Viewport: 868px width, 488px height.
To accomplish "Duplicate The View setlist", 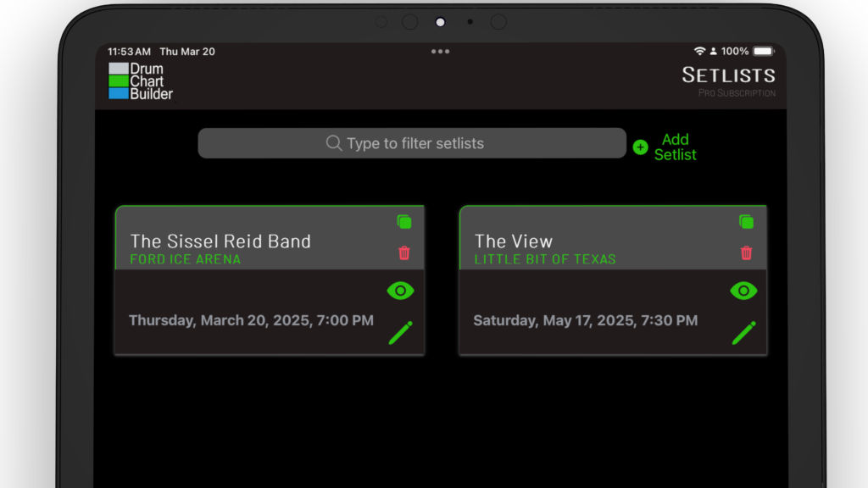I will [x=746, y=222].
